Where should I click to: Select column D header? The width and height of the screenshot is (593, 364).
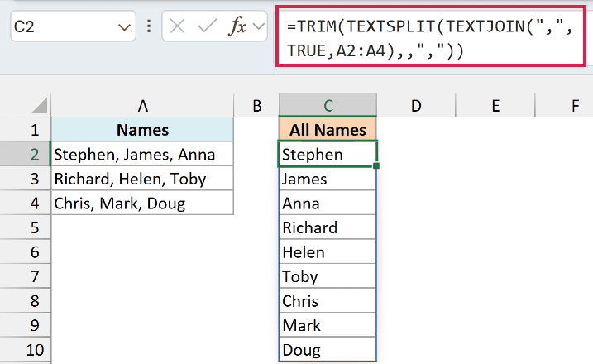tap(416, 106)
